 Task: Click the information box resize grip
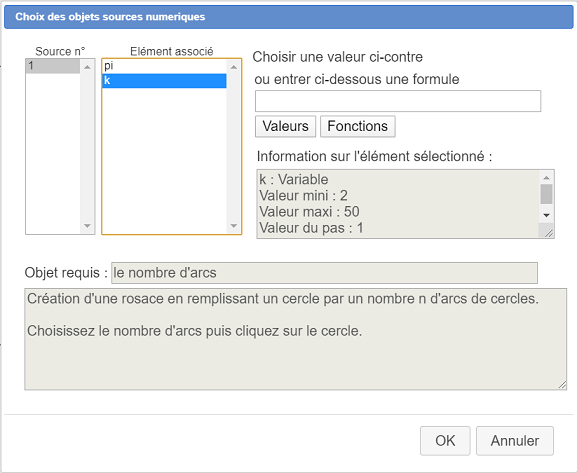click(548, 233)
